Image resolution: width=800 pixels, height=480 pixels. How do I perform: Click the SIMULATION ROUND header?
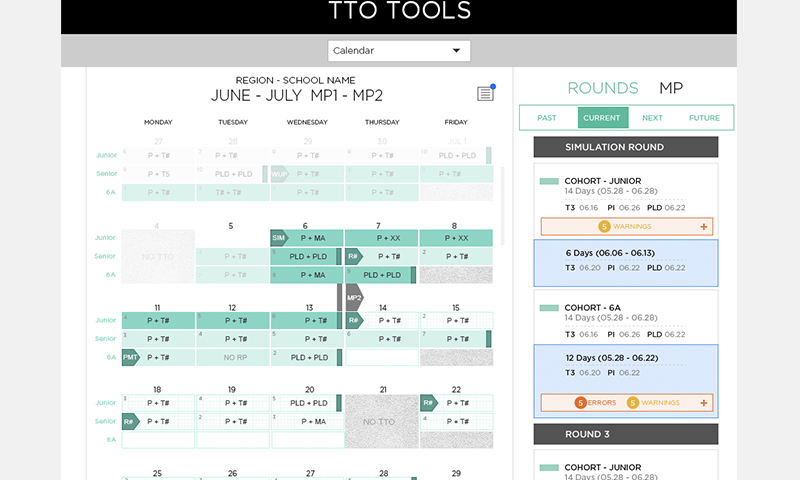626,147
